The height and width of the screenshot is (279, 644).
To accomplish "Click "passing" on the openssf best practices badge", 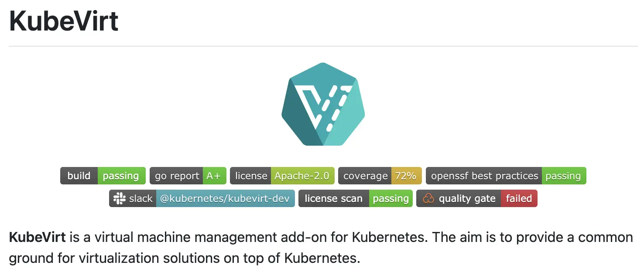I will coord(563,176).
